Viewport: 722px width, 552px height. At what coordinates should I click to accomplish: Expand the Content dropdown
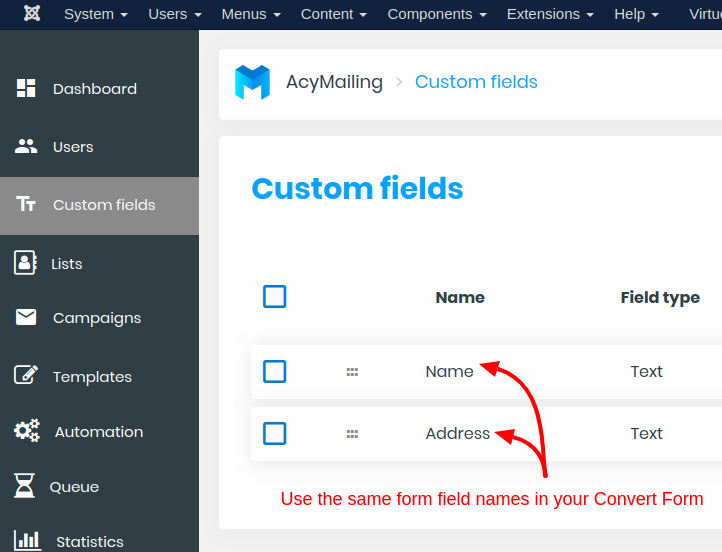pos(334,14)
